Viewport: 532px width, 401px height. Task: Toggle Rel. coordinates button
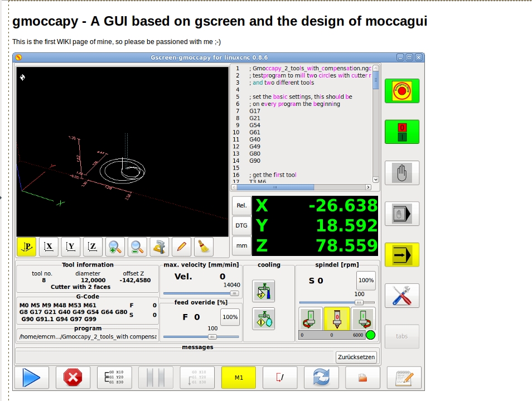tap(241, 206)
